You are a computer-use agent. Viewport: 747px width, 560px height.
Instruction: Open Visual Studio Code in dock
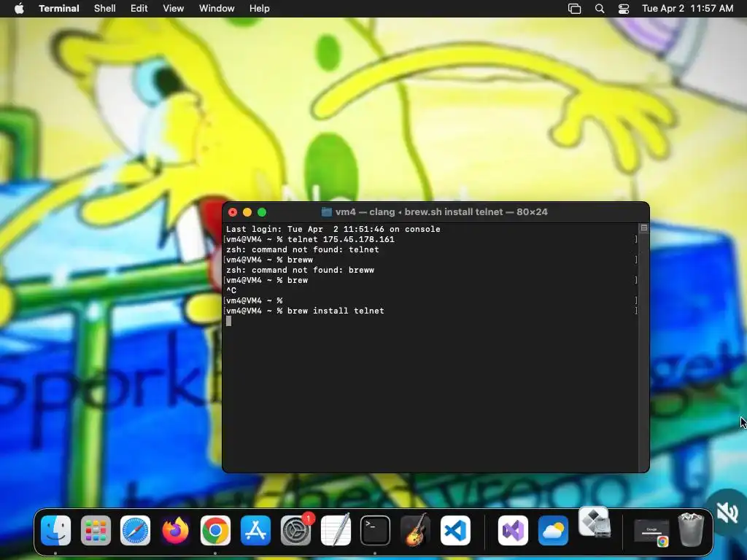click(x=455, y=530)
